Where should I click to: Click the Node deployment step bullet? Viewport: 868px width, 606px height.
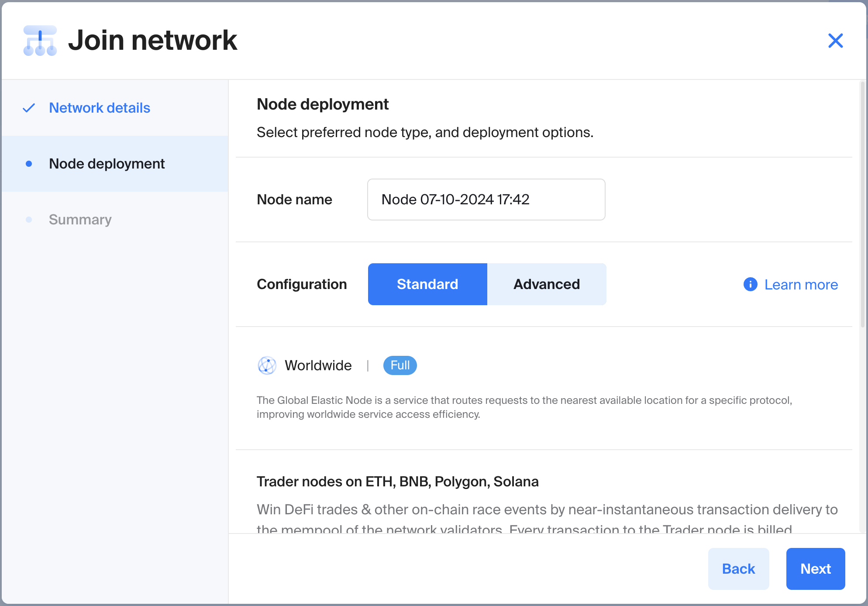[x=29, y=164]
